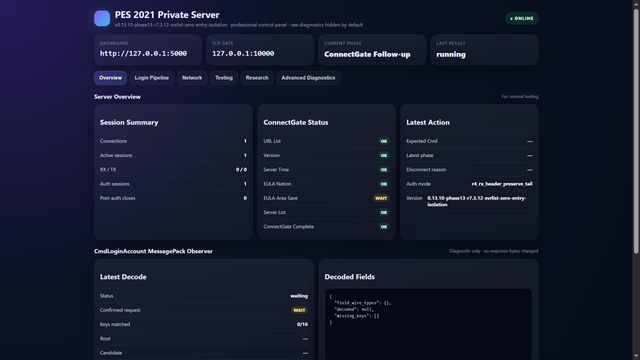Click the OK badge for ConnectGate Complete

click(x=384, y=227)
